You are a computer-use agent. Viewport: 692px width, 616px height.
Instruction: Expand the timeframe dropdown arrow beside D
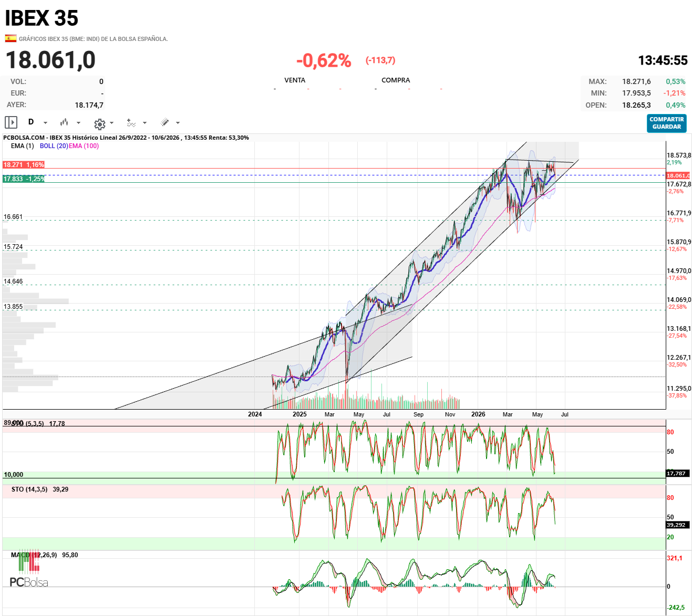tap(45, 123)
